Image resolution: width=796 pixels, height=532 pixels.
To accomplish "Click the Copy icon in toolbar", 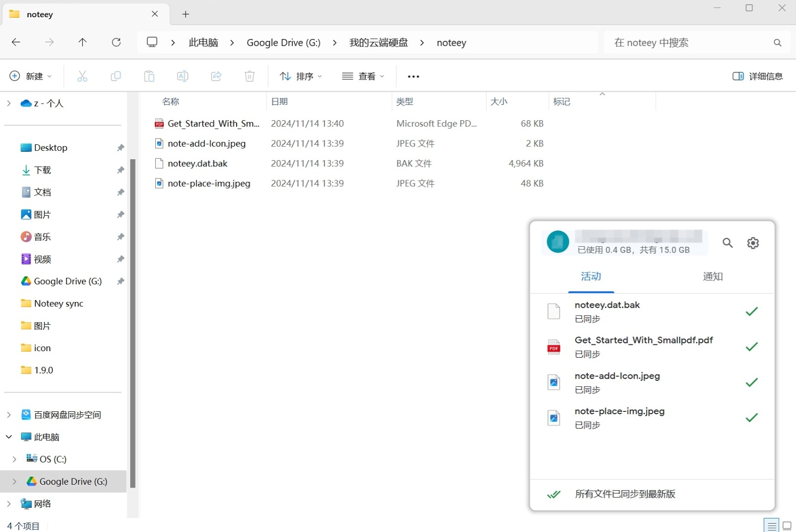I will 116,76.
